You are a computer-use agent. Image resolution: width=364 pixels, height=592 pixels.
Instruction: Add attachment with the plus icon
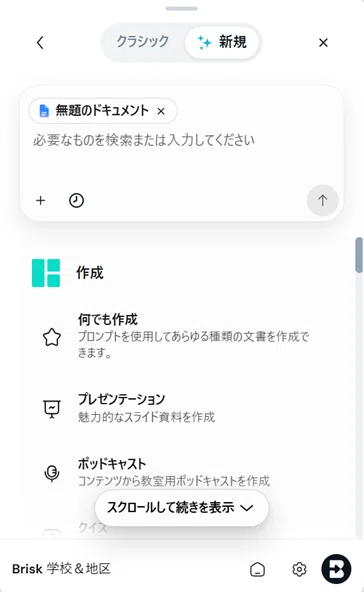[40, 200]
